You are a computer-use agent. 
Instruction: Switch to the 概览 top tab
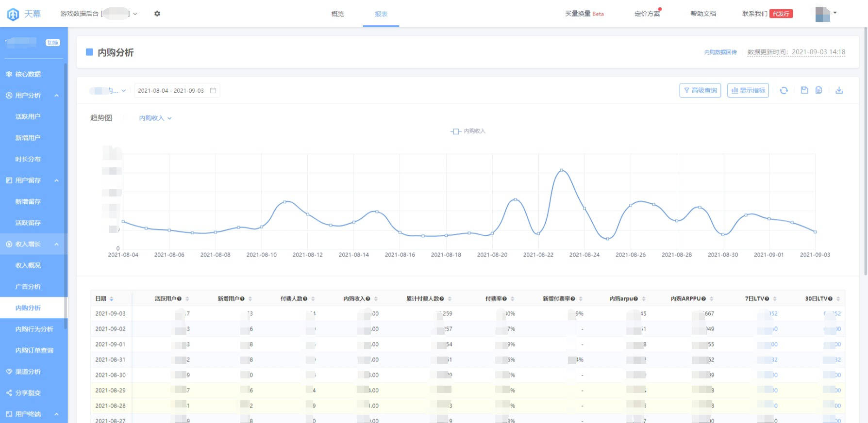tap(338, 14)
